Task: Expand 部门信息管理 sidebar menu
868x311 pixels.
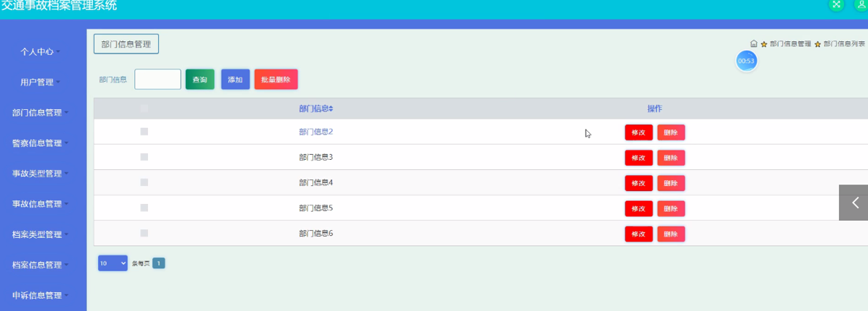Action: [40, 113]
